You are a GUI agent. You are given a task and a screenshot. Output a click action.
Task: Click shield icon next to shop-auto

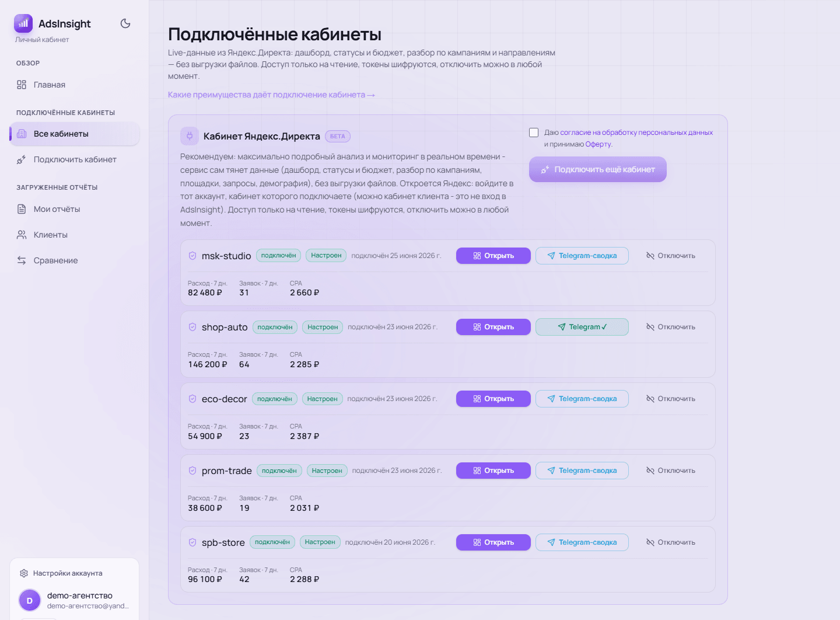192,327
